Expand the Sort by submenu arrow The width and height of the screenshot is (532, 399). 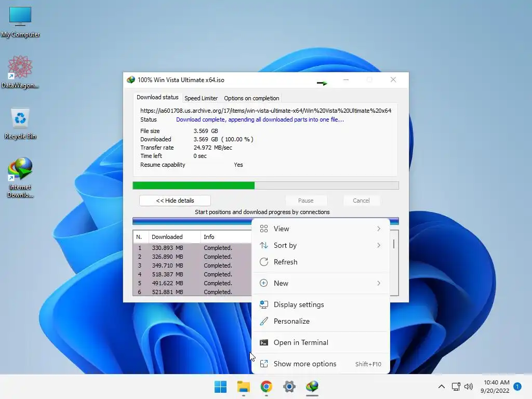379,245
